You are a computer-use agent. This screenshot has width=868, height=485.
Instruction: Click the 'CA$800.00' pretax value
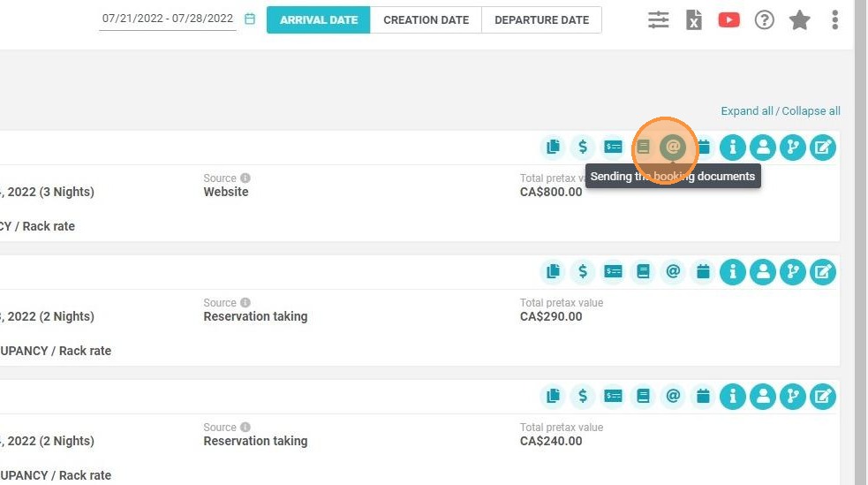tap(551, 192)
